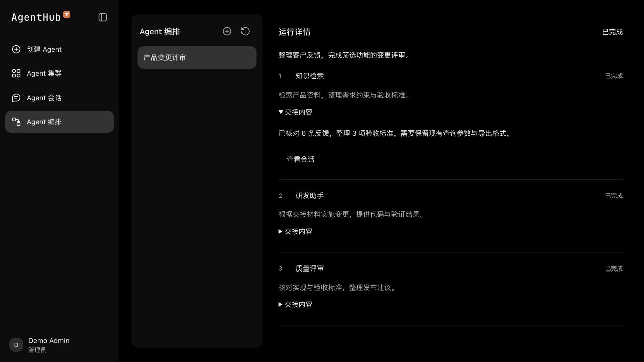644x362 pixels.
Task: Click the text 整理客户反馈，完成筛选功能的变更评审。
Action: (x=346, y=55)
